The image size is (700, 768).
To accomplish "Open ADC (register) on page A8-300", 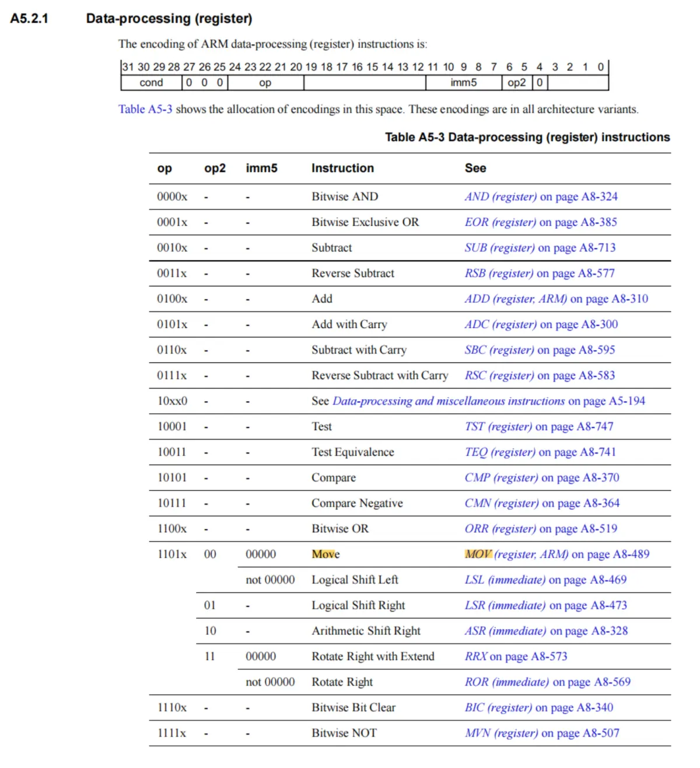I will pyautogui.click(x=541, y=325).
